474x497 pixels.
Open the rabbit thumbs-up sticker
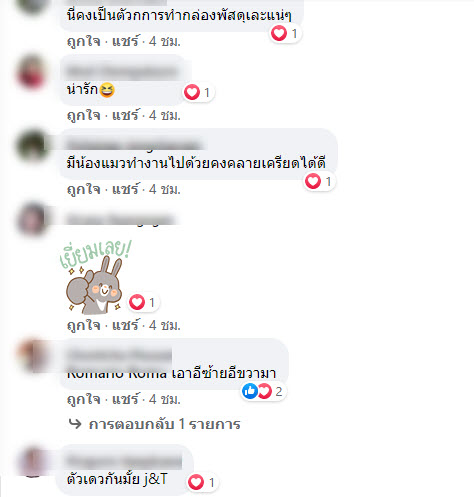click(95, 277)
